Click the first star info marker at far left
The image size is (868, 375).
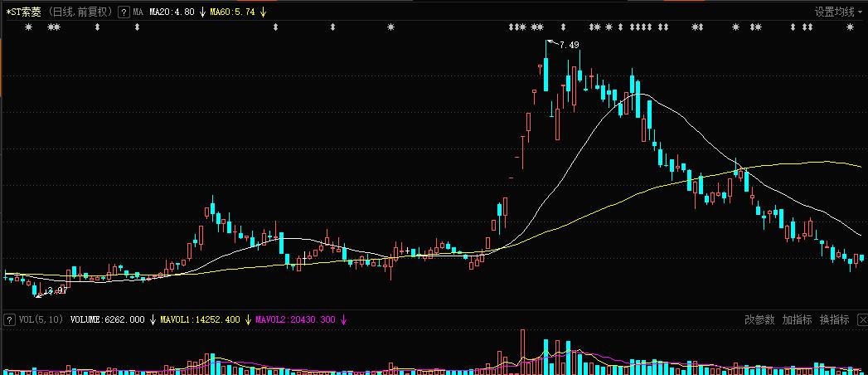(29, 27)
